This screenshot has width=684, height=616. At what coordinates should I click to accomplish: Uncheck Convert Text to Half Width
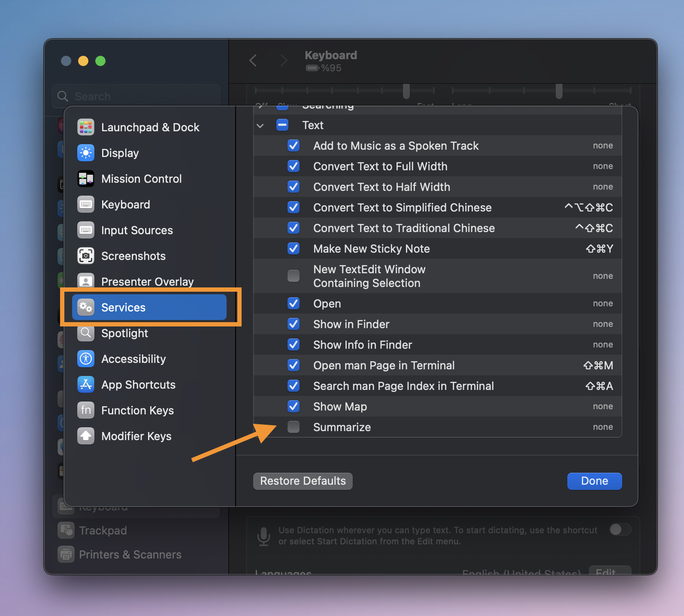click(x=294, y=187)
